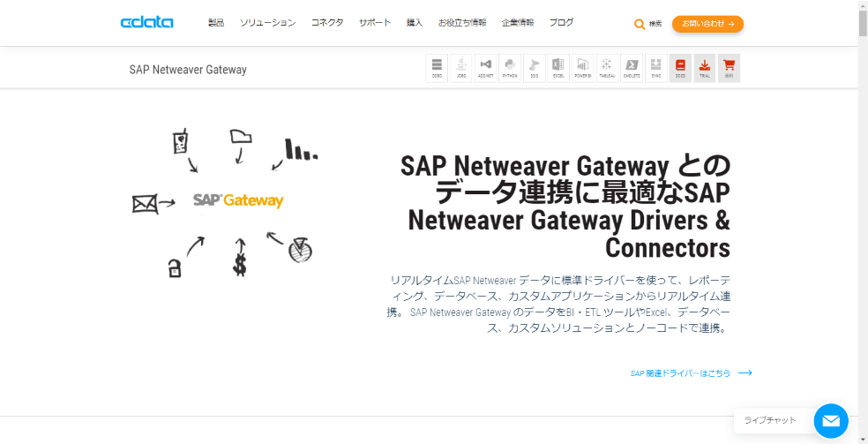Open the red Docs icon
Viewport: 868px width, 444px height.
point(680,68)
